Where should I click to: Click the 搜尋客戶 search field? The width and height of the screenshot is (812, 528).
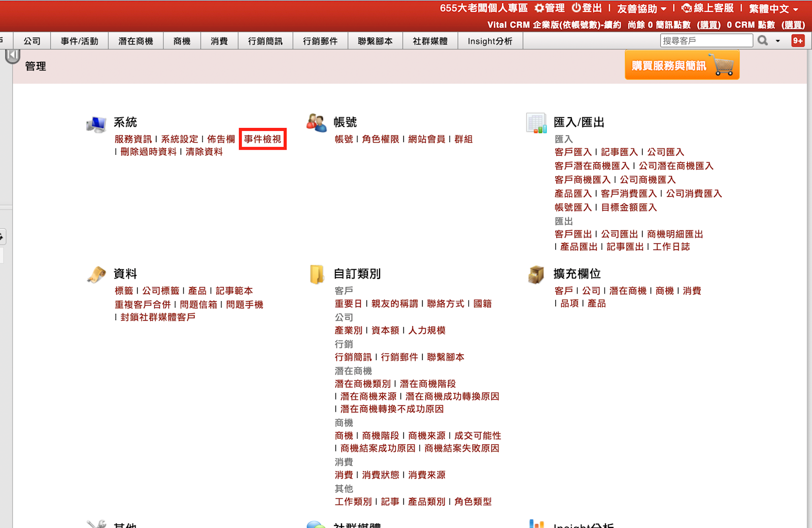tap(706, 41)
